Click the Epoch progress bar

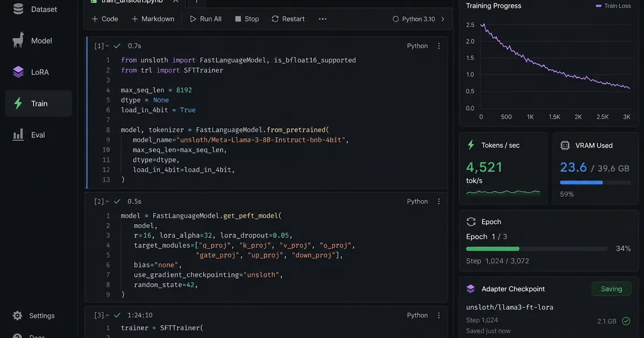click(x=537, y=249)
